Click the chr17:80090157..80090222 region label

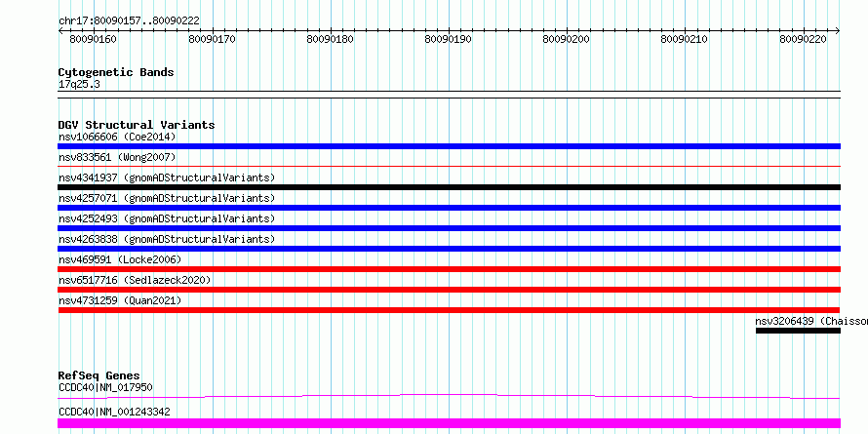[x=129, y=21]
